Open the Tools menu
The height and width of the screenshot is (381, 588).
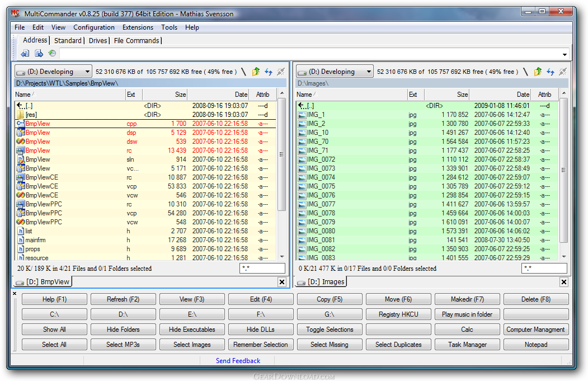(169, 27)
